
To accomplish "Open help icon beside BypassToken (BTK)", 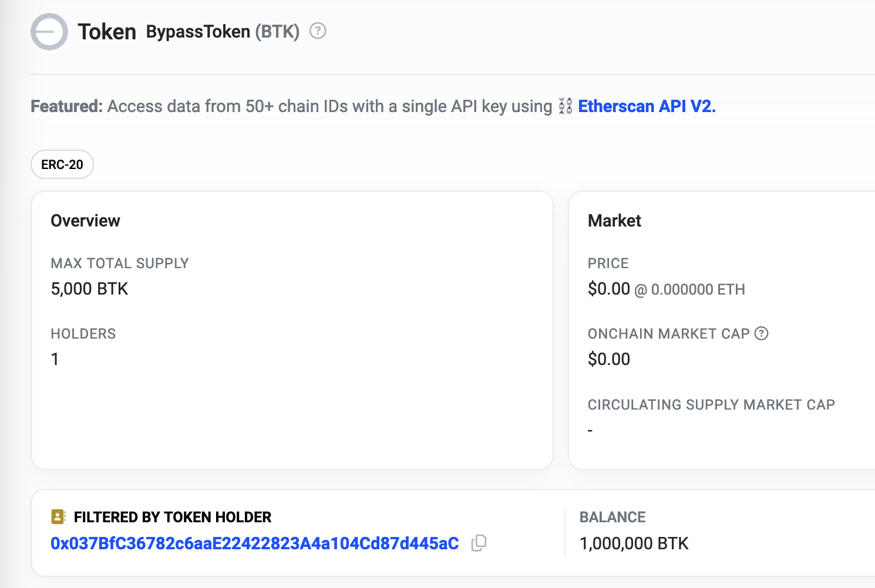I will [318, 31].
